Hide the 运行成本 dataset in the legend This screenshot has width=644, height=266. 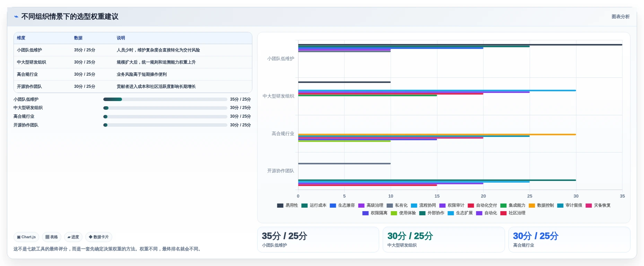pyautogui.click(x=314, y=205)
